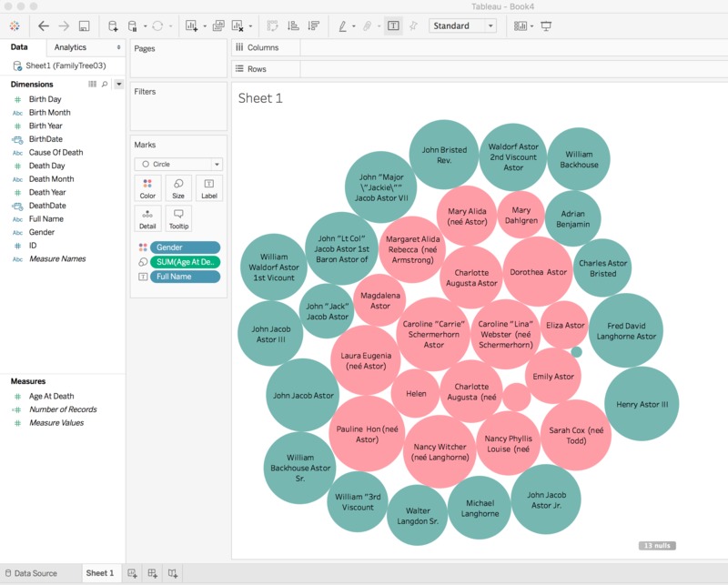This screenshot has width=728, height=585.
Task: Start Presentation Mode from the toolbar
Action: click(x=547, y=25)
